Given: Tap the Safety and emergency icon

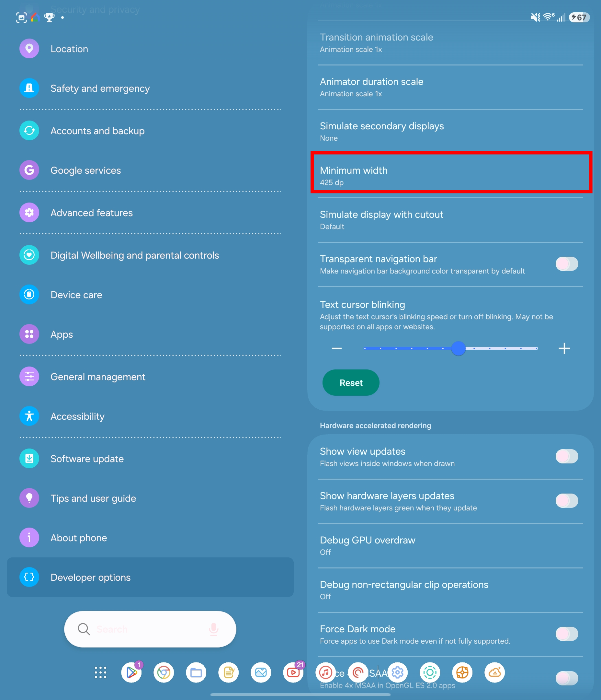Looking at the screenshot, I should tap(29, 88).
